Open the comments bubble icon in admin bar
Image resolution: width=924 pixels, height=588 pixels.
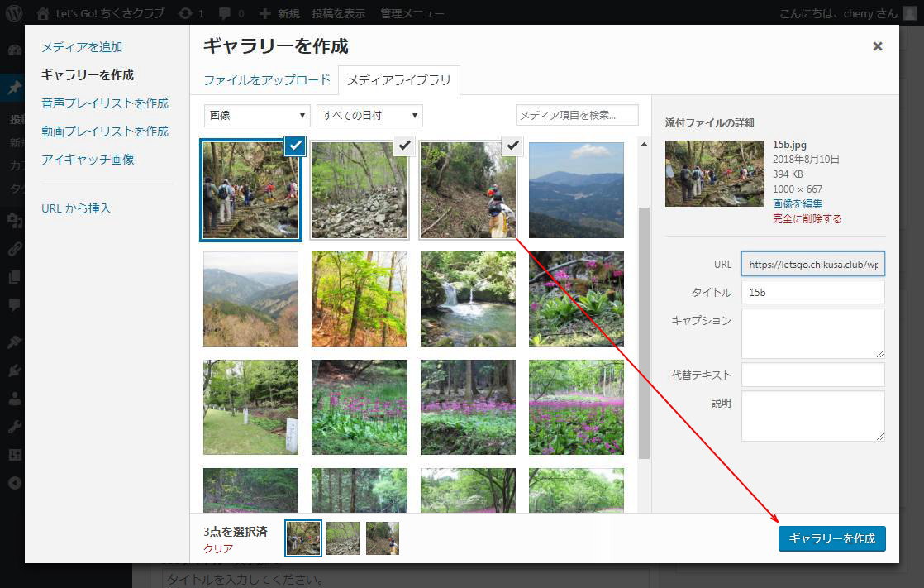point(223,13)
